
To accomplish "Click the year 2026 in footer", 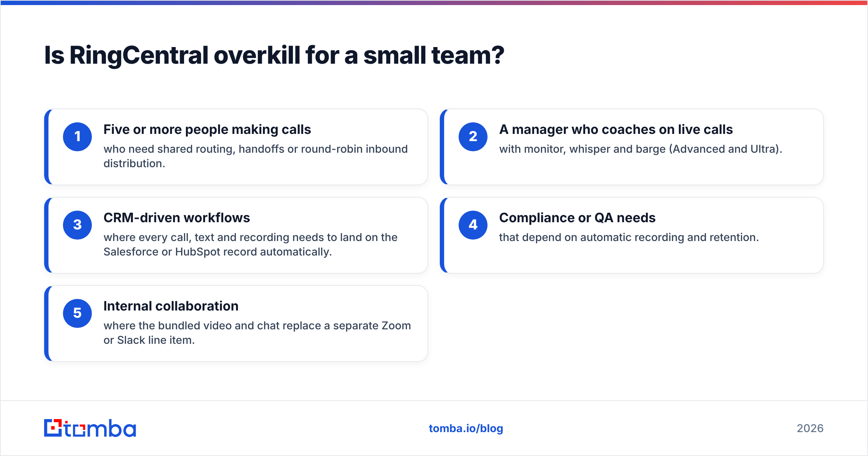I will click(x=810, y=428).
